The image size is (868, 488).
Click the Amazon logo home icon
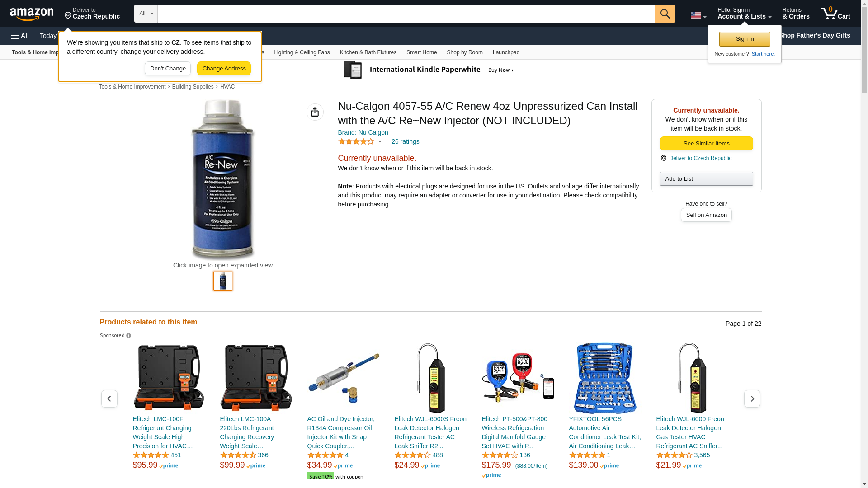pyautogui.click(x=32, y=14)
